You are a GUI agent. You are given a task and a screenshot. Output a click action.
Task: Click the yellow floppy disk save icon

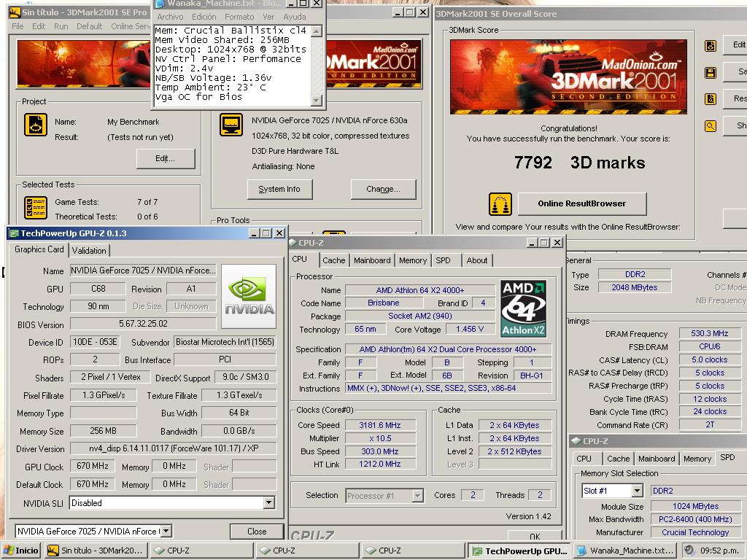(x=711, y=72)
